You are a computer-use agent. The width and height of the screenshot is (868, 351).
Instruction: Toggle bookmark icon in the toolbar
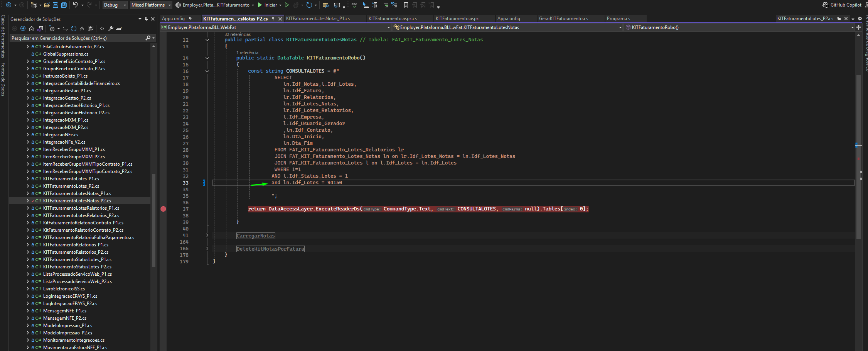pos(406,5)
